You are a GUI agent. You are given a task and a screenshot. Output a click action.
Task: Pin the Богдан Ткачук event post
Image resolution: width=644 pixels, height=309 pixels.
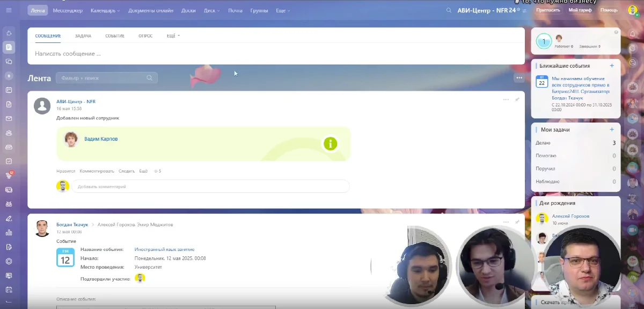click(517, 222)
